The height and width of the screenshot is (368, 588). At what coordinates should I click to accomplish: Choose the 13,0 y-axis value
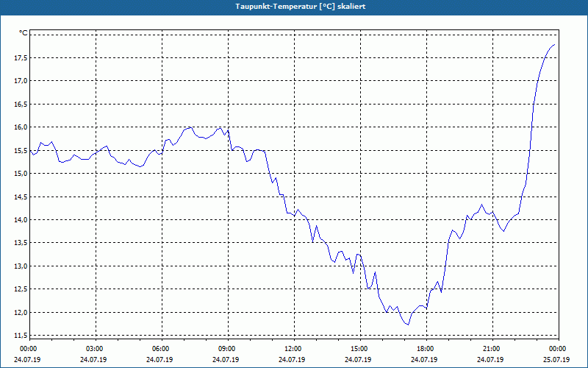click(x=21, y=266)
